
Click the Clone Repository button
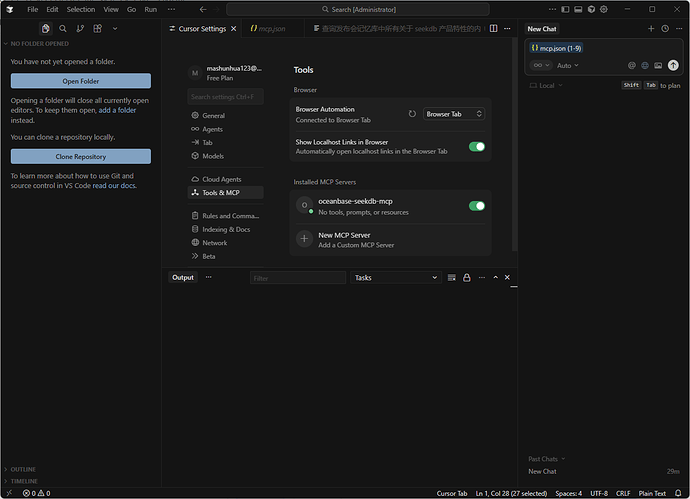pos(81,157)
